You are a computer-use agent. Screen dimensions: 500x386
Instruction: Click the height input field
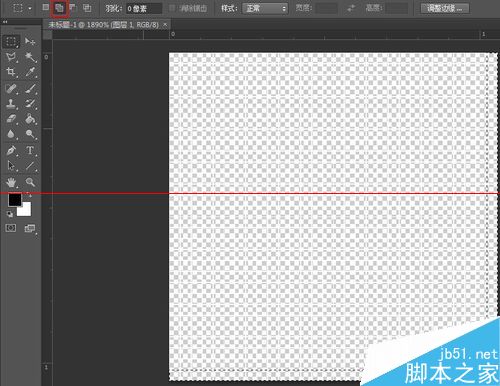coord(397,8)
